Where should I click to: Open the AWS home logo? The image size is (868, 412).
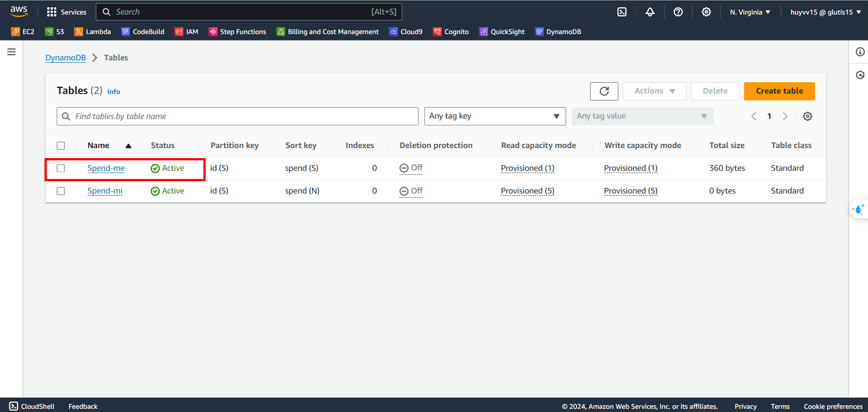point(19,11)
